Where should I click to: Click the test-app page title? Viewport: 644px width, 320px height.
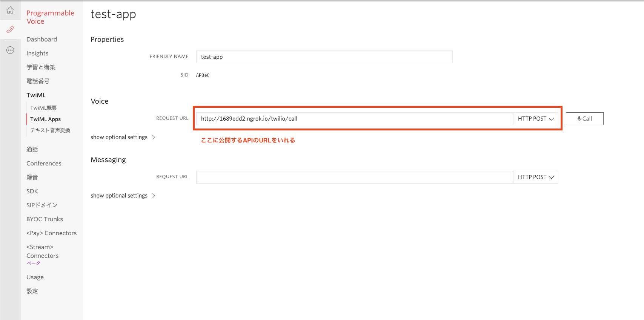pyautogui.click(x=113, y=14)
